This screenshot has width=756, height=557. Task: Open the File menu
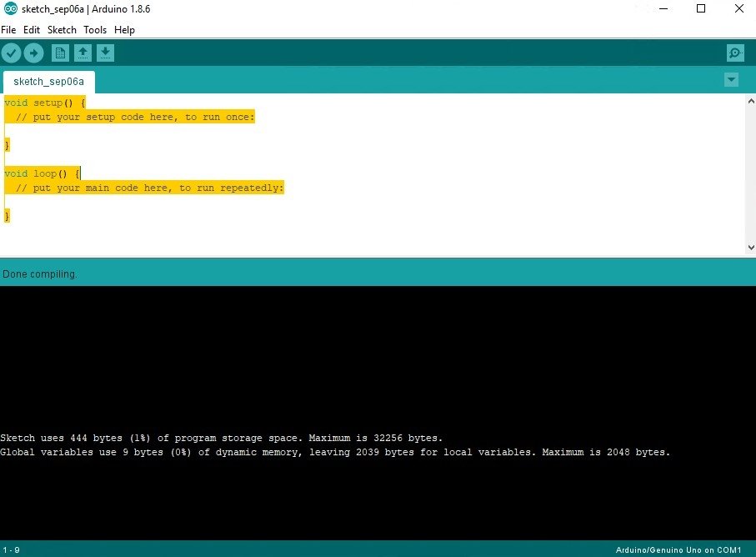tap(8, 29)
